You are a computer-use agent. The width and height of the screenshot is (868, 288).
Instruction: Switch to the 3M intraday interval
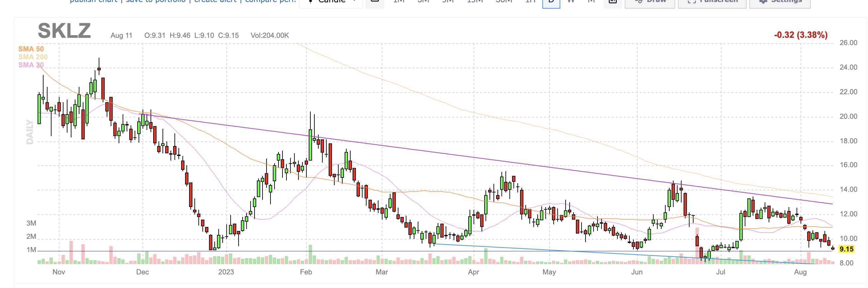pyautogui.click(x=423, y=2)
